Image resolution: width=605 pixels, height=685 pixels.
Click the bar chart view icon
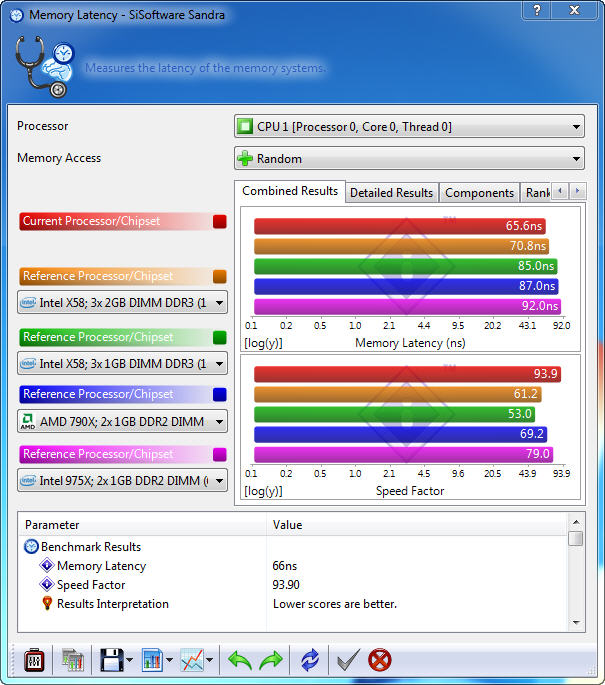152,660
